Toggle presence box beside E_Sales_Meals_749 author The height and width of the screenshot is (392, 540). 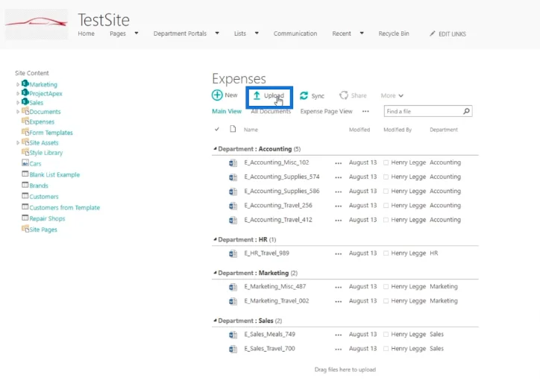(x=386, y=334)
